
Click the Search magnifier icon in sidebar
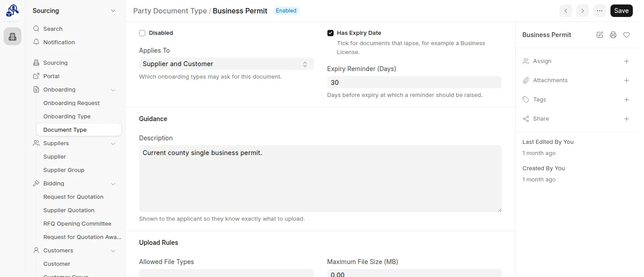tap(36, 29)
